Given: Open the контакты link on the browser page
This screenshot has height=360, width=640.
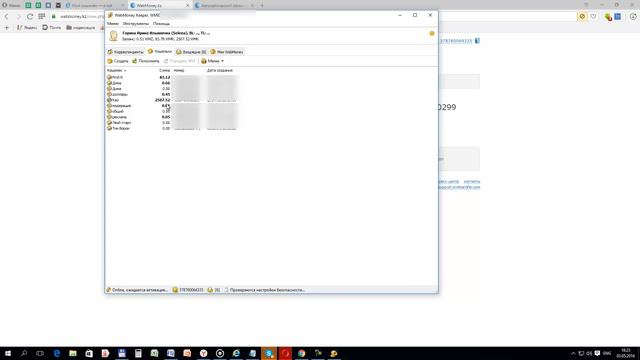Looking at the screenshot, I should pyautogui.click(x=472, y=181).
